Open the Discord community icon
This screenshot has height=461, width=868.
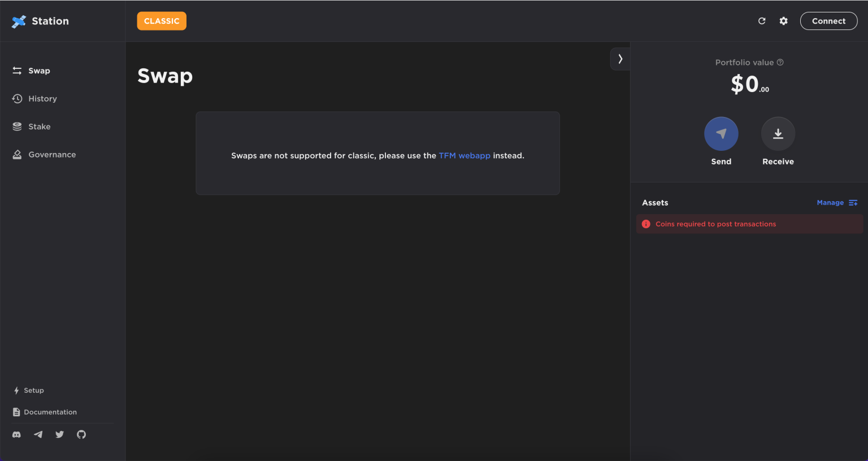point(17,434)
